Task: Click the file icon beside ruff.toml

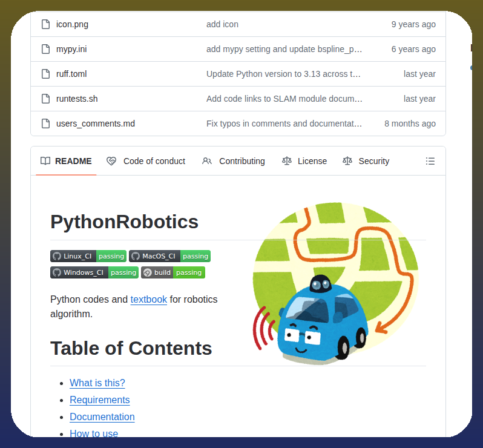Action: [x=45, y=74]
